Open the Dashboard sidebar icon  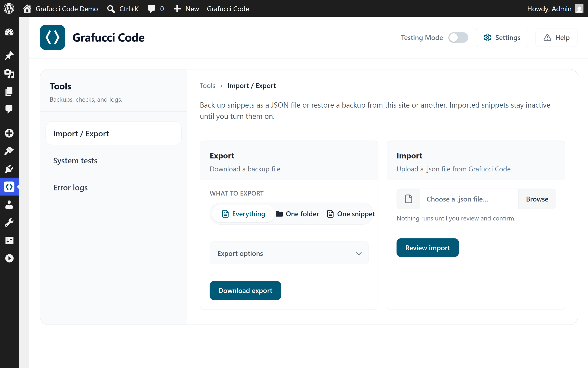(x=9, y=32)
